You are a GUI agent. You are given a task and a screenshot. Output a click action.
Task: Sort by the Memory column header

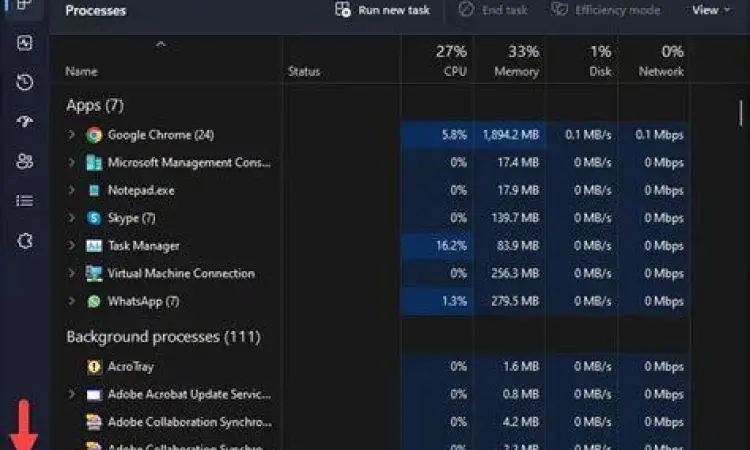[x=517, y=61]
